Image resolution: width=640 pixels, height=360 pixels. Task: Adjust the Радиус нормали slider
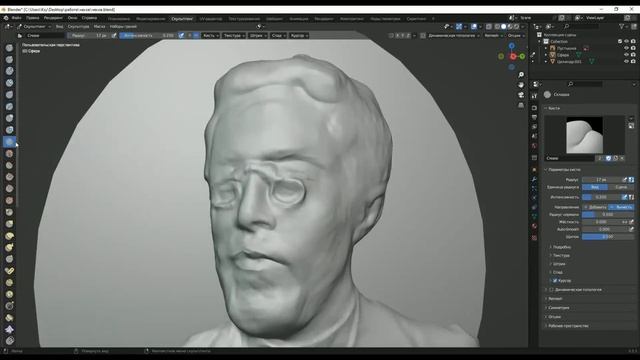tap(608, 215)
